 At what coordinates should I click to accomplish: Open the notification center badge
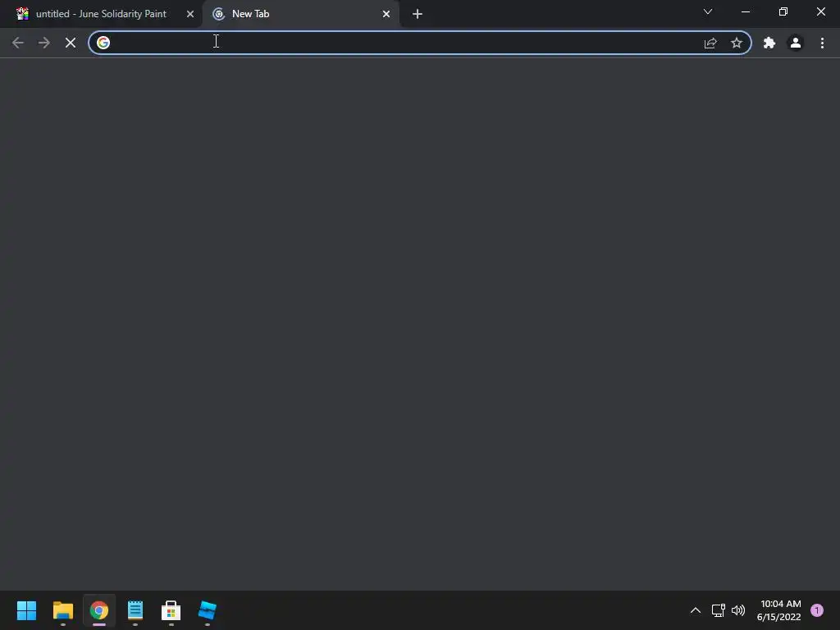(x=817, y=610)
